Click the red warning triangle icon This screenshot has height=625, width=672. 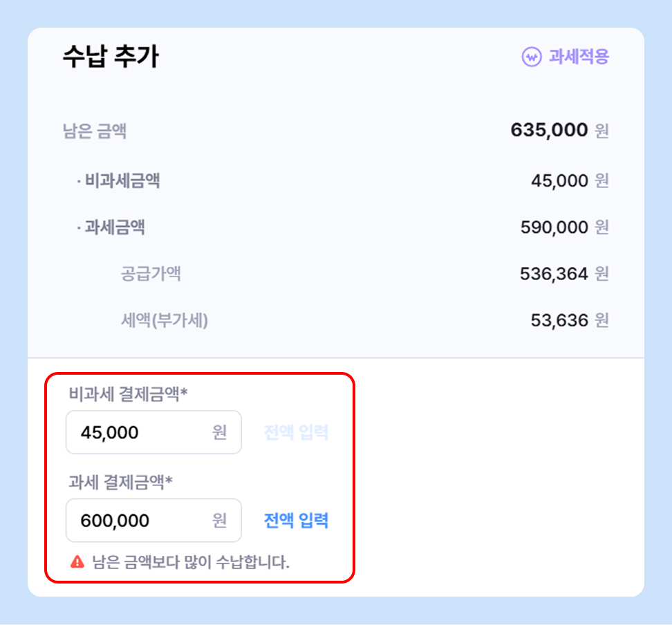[x=77, y=561]
